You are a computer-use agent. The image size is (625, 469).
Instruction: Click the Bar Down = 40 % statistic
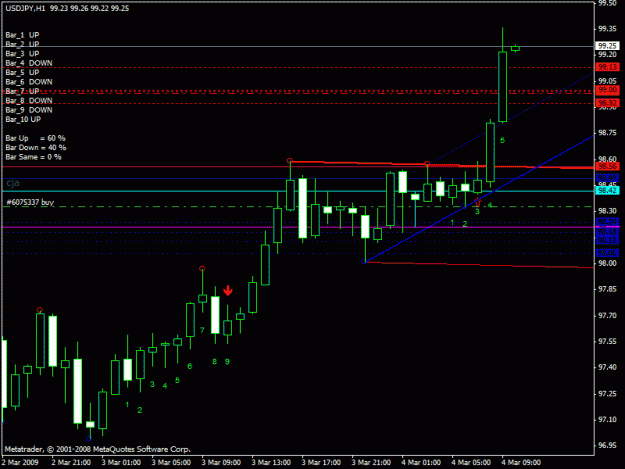tap(36, 147)
